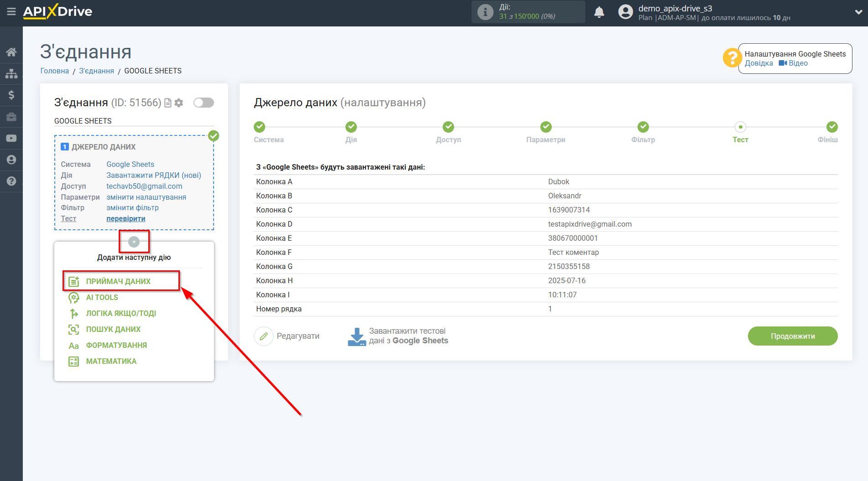Select AI TOOLS menu entry
This screenshot has height=481, width=868.
point(102,298)
